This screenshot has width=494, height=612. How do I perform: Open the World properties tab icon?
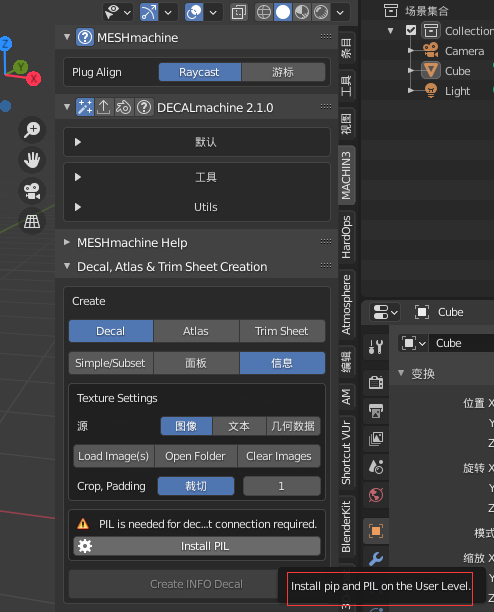point(376,495)
